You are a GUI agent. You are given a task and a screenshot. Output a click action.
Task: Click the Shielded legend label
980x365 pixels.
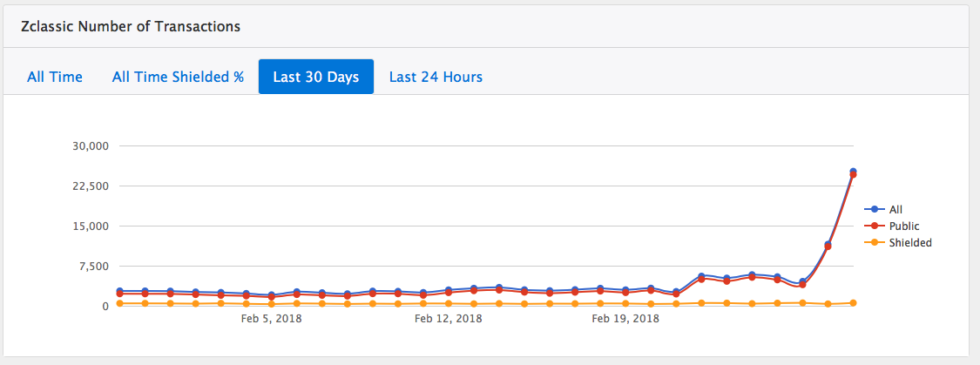pos(910,242)
